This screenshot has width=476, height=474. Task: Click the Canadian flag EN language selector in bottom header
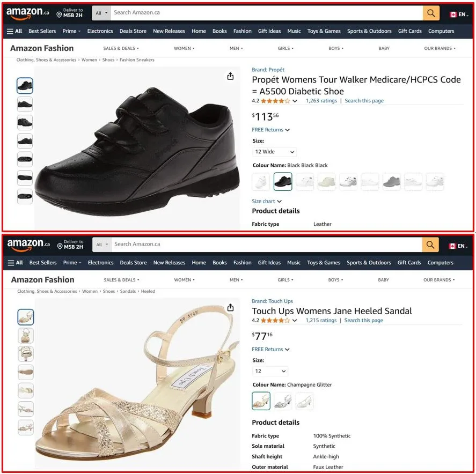pyautogui.click(x=459, y=246)
